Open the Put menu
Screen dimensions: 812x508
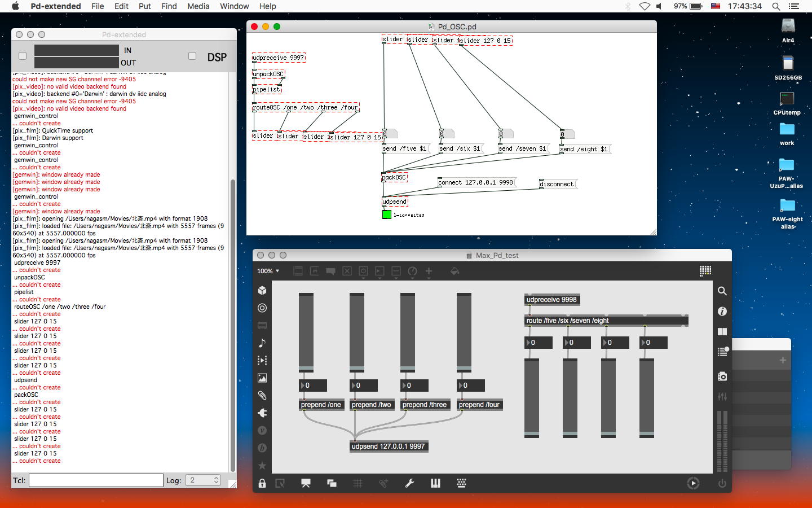coord(145,6)
